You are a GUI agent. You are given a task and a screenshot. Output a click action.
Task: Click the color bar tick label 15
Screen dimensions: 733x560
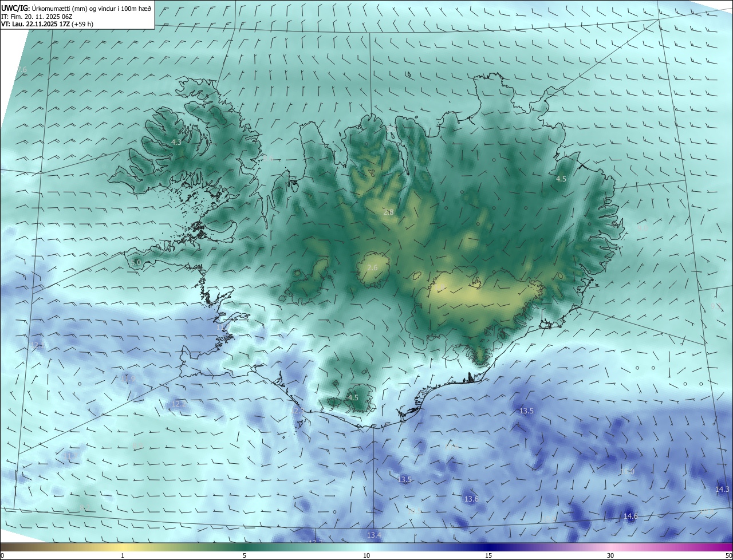pyautogui.click(x=488, y=555)
